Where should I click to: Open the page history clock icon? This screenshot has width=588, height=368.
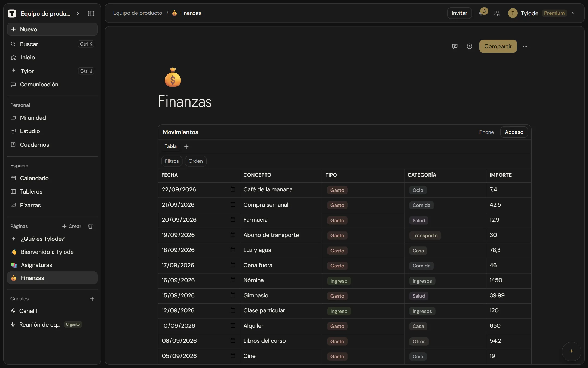pos(470,46)
